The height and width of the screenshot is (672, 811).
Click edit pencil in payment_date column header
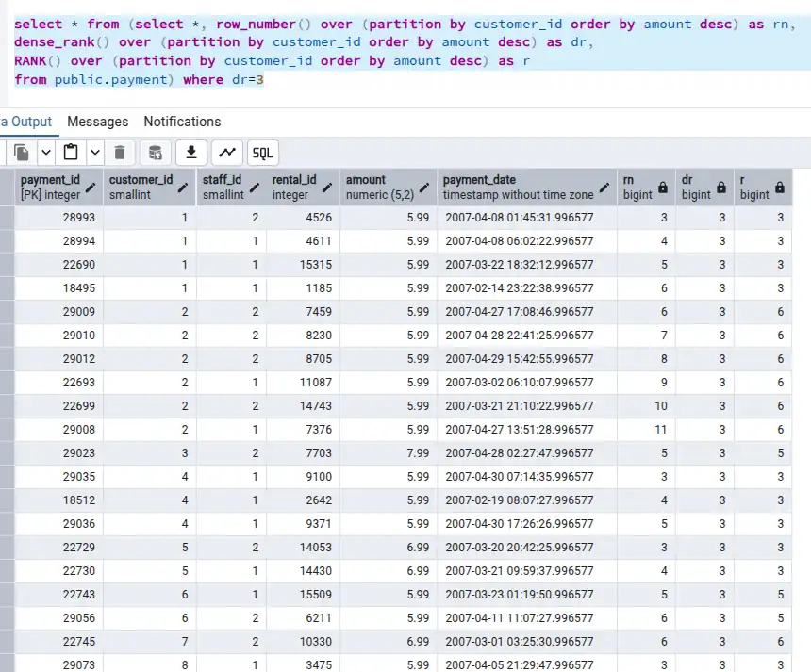coord(604,188)
